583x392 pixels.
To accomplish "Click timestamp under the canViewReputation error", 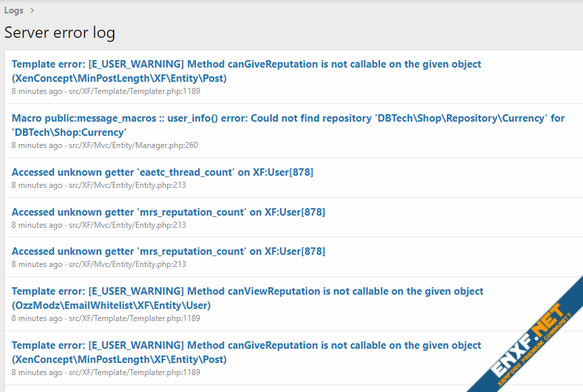I will point(37,318).
